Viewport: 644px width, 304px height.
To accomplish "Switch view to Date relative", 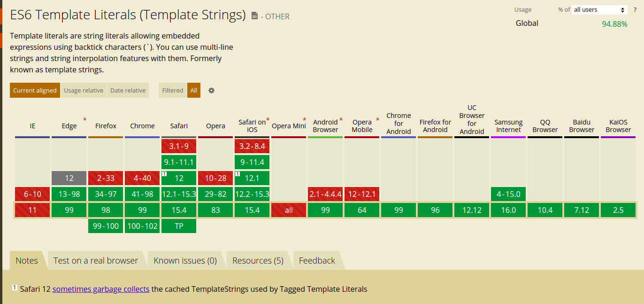I will click(128, 91).
